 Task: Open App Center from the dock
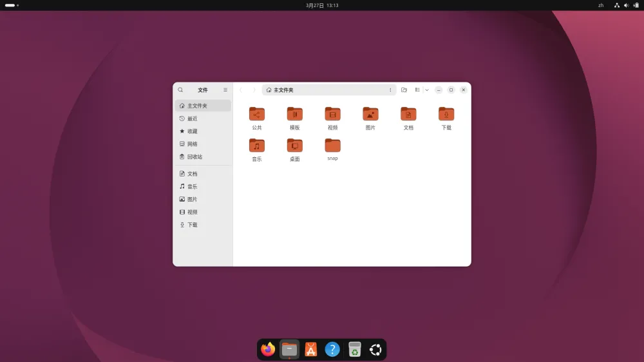point(311,349)
